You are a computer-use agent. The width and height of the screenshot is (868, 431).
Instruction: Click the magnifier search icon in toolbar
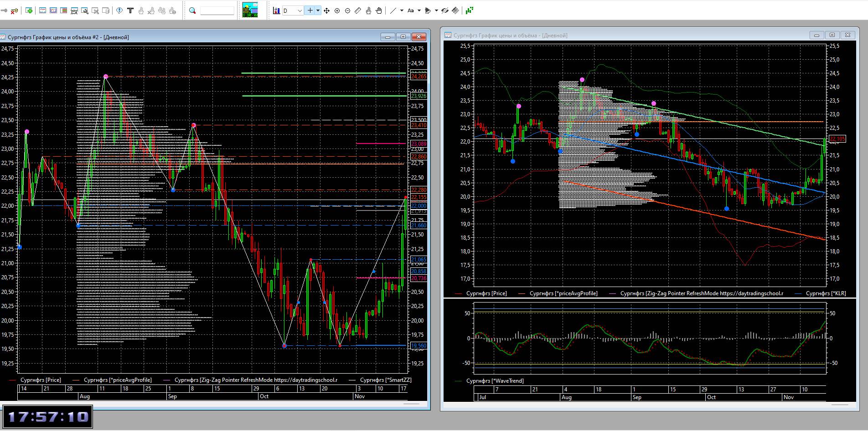192,10
